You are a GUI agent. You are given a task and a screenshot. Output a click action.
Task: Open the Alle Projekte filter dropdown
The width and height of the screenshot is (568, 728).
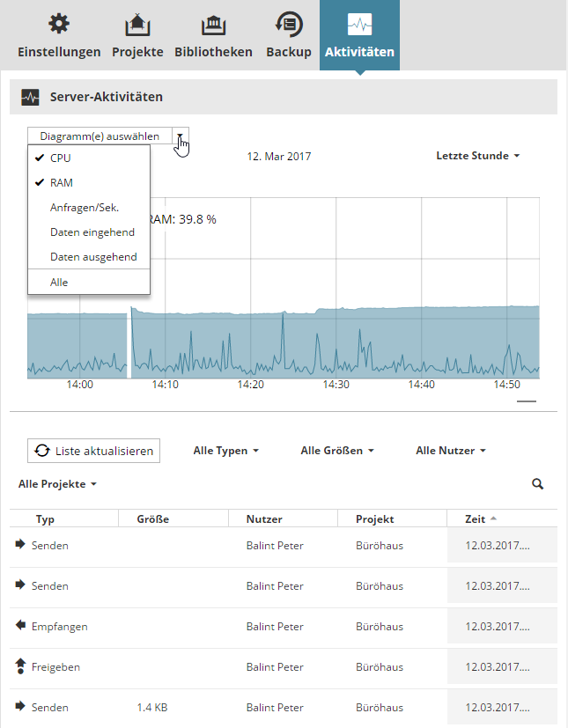[57, 484]
